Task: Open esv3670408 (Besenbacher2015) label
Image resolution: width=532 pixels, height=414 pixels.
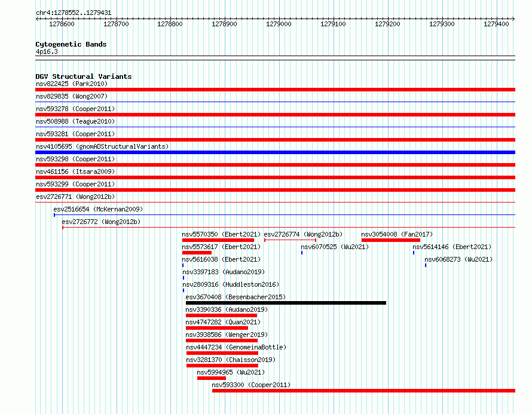Action: (x=236, y=297)
